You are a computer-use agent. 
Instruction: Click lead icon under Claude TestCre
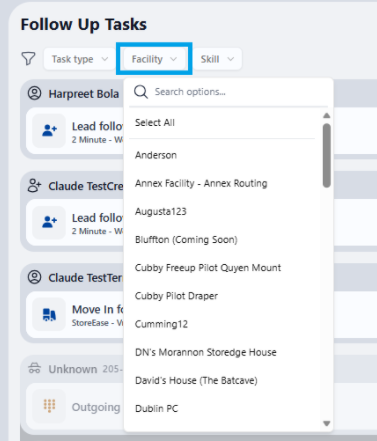point(49,222)
